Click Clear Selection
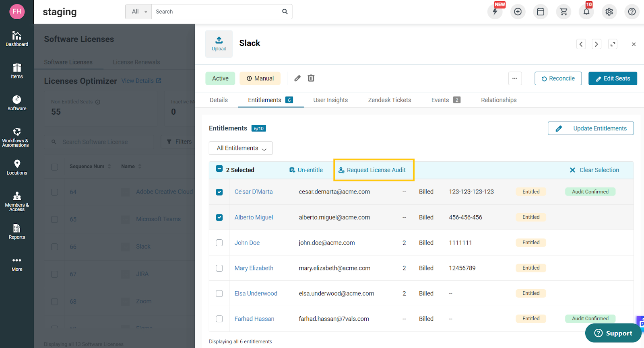Screen dimensions: 644x348 [x=594, y=170]
